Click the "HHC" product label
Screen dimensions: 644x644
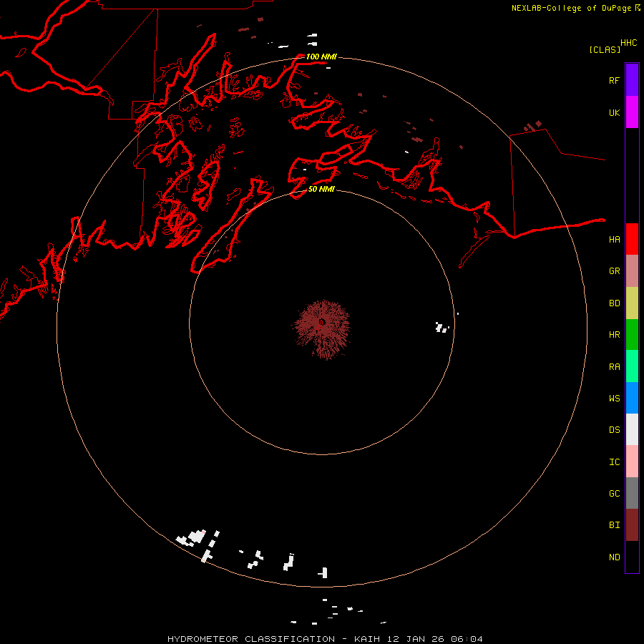click(x=629, y=43)
